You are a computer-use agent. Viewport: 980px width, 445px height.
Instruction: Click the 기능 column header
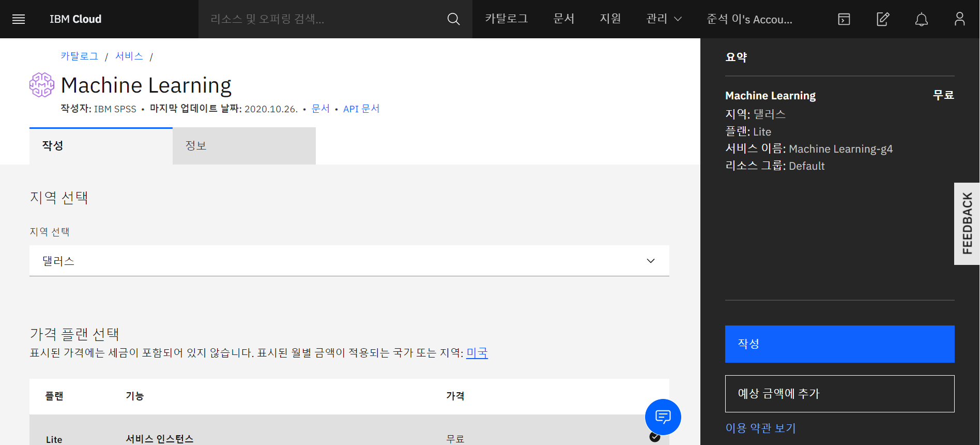point(135,396)
